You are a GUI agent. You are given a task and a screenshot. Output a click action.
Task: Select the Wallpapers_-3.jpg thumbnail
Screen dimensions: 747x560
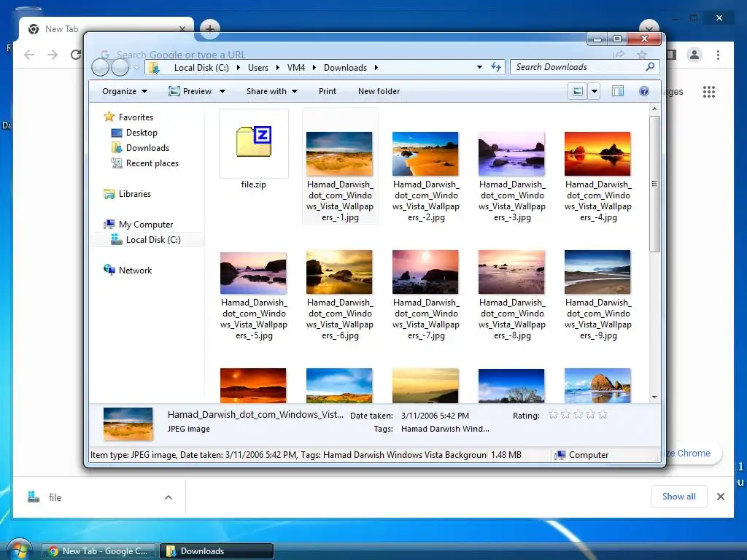(x=511, y=154)
